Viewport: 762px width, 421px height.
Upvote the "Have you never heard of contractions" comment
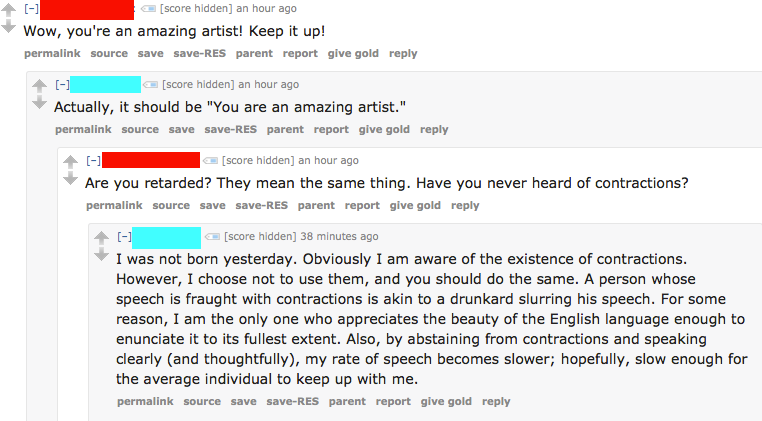click(71, 162)
